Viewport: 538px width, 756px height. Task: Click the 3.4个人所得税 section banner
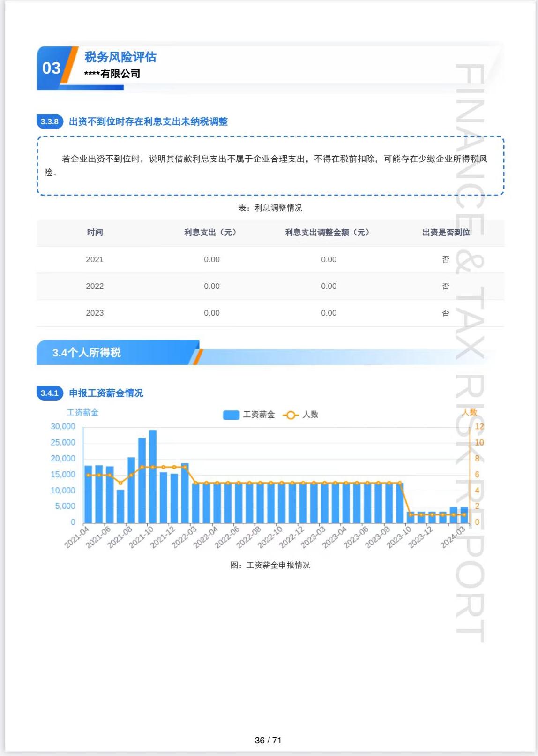119,353
